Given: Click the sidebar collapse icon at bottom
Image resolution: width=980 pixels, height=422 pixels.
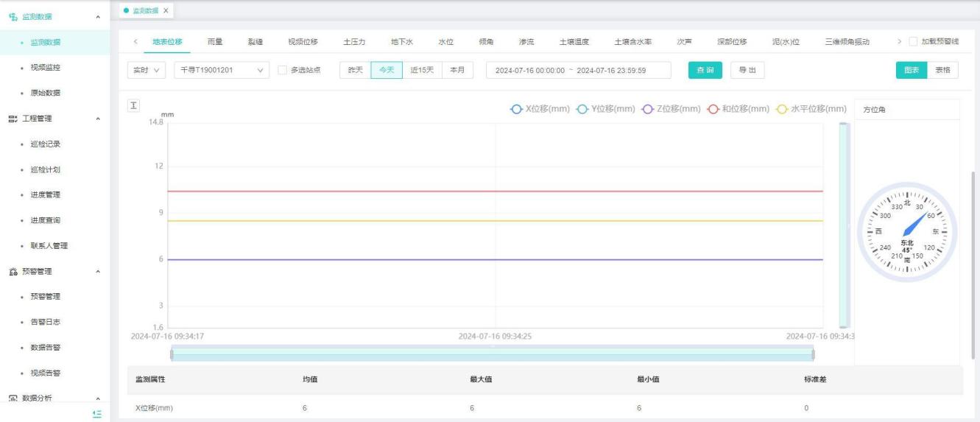Looking at the screenshot, I should pos(97,414).
